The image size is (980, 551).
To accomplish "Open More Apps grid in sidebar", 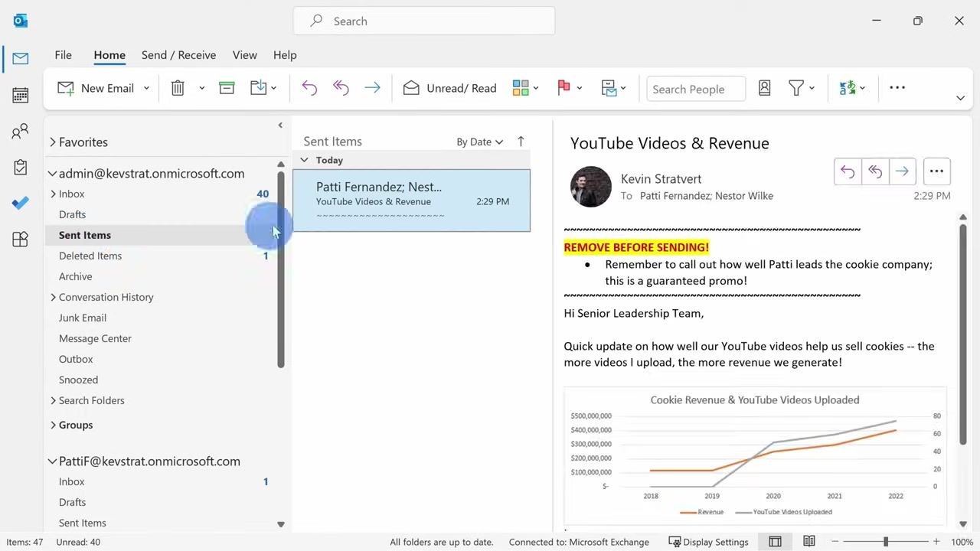I will 21,240.
